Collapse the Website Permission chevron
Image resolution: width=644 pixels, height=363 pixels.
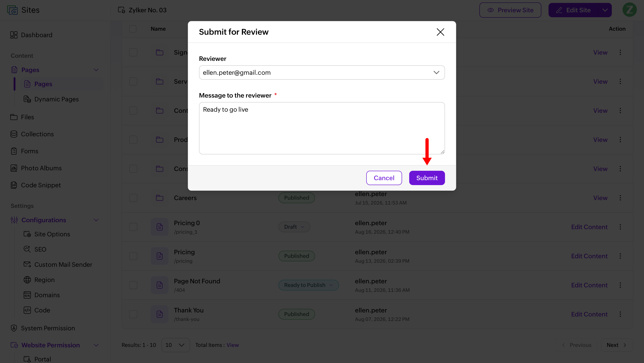96,345
